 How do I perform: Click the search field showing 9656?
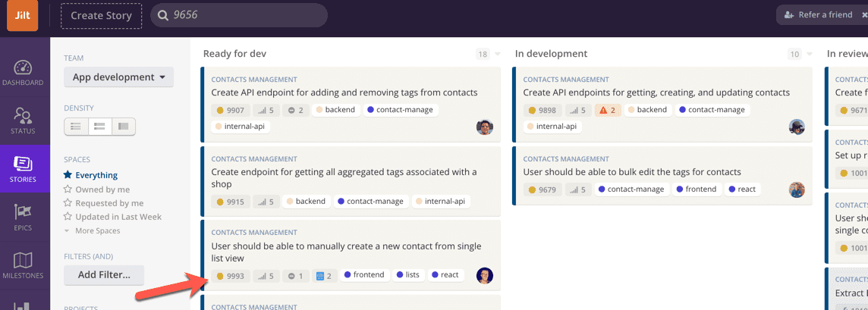click(243, 15)
